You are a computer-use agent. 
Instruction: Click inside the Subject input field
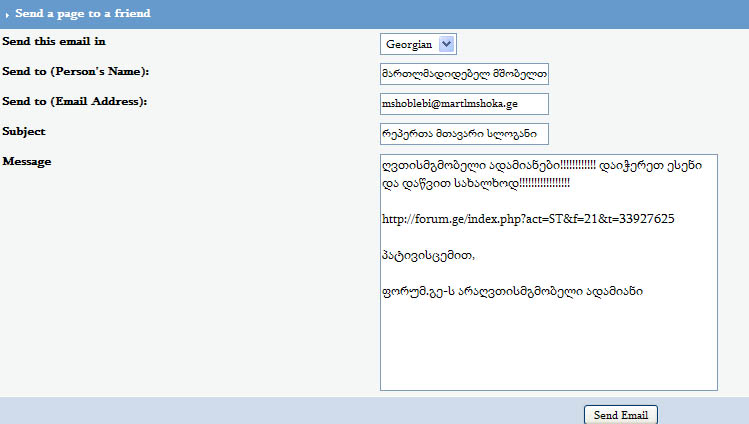tap(464, 134)
